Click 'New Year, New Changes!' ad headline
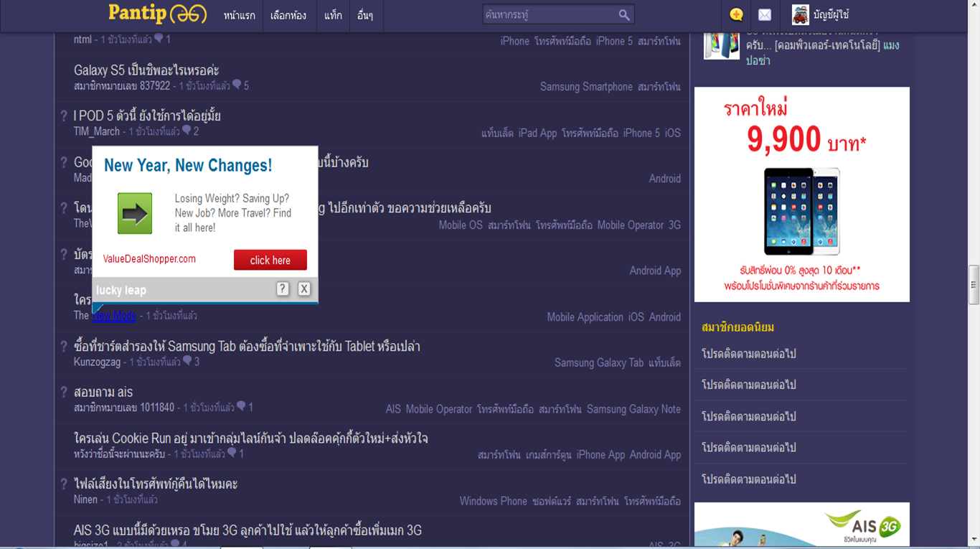 click(188, 166)
